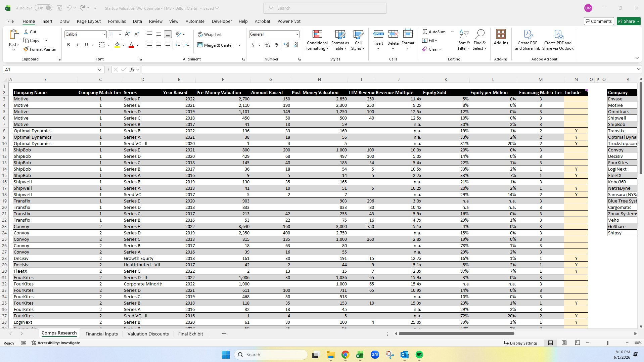Image resolution: width=644 pixels, height=362 pixels.
Task: Click the Percent Style icon
Action: click(267, 45)
